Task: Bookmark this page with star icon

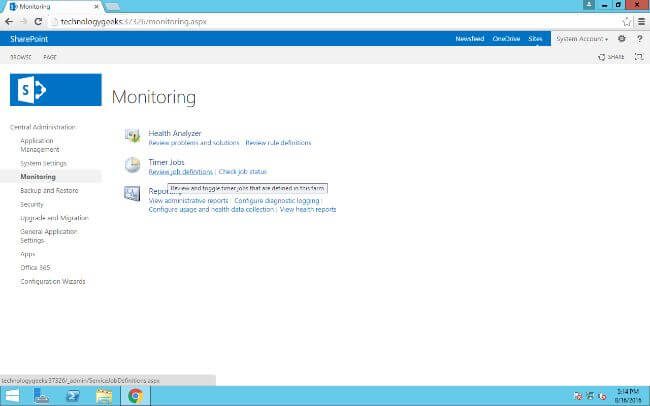Action: click(627, 22)
